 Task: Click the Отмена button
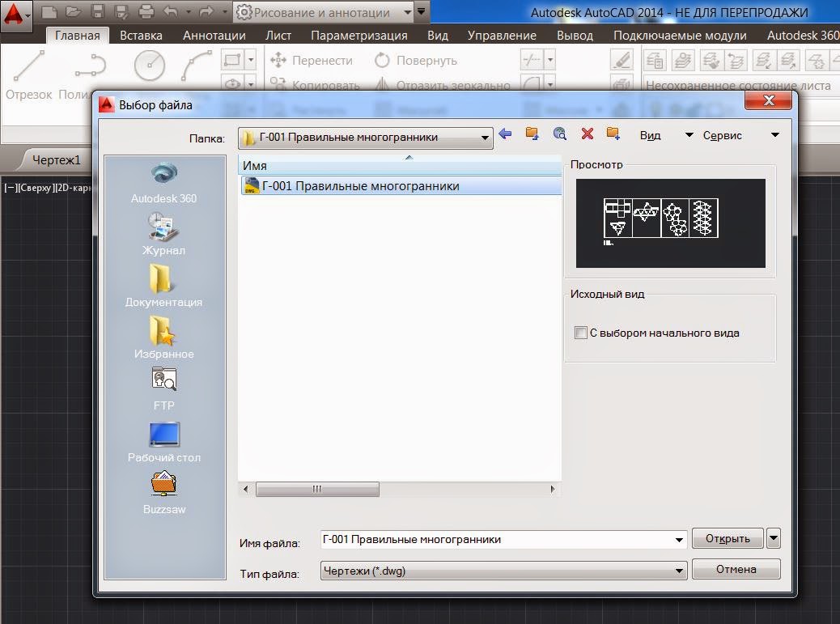(x=735, y=569)
